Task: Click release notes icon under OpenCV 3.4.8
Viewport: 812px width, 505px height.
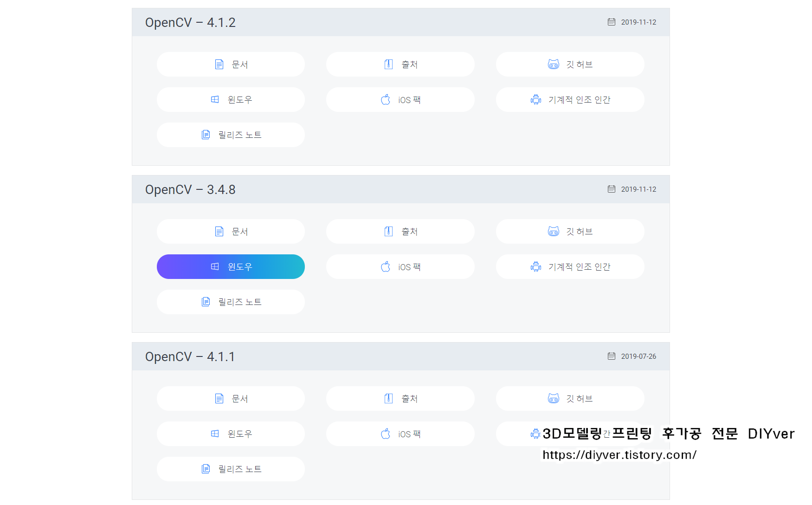Action: point(206,302)
